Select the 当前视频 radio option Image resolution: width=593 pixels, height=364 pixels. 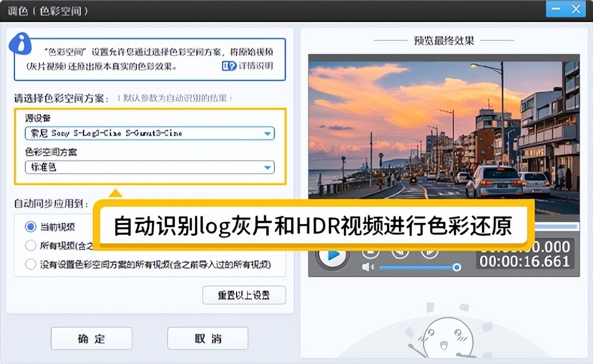pos(31,227)
